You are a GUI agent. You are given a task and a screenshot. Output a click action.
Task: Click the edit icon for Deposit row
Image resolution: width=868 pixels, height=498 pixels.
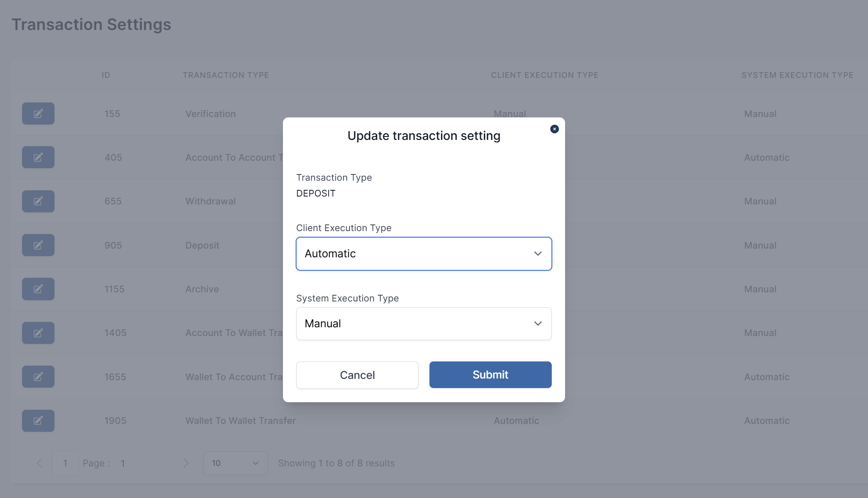click(38, 245)
